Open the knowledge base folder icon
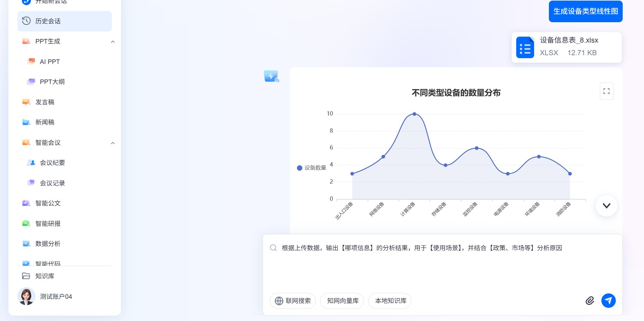The width and height of the screenshot is (644, 321). coord(26,276)
